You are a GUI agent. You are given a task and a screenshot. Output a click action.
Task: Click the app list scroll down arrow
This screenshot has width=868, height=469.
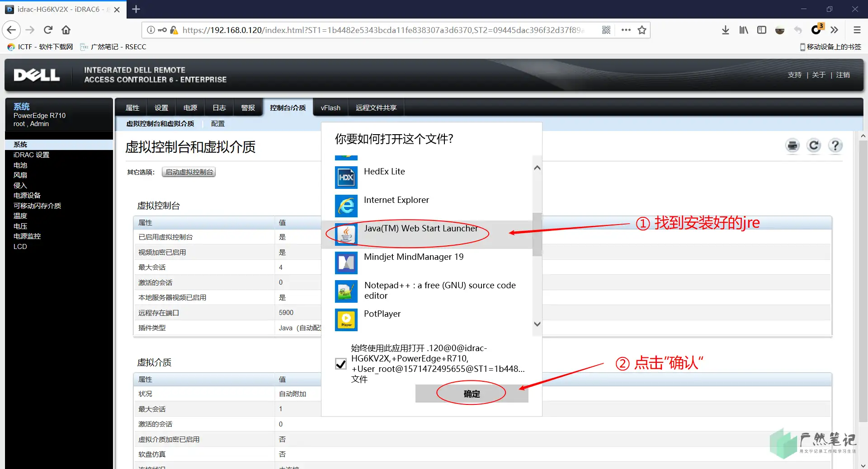pos(537,324)
